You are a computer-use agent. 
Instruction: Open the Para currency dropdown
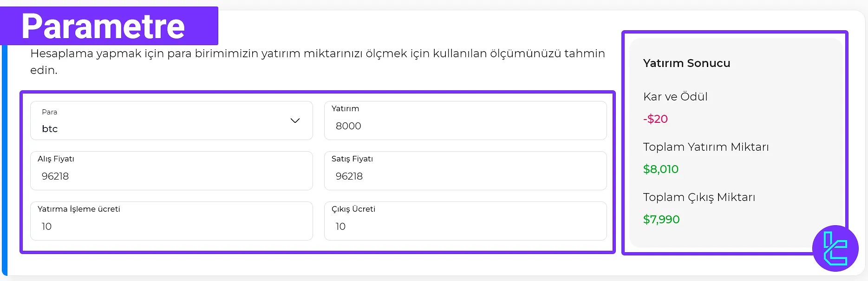[x=172, y=120]
